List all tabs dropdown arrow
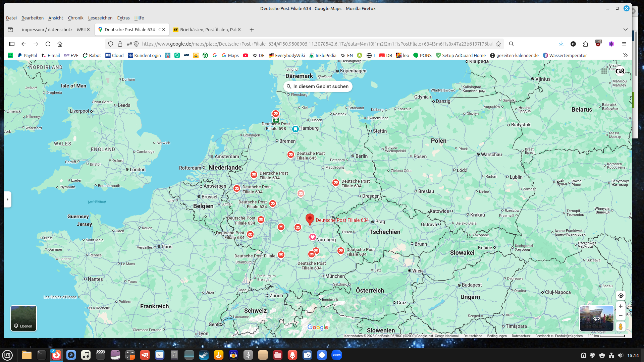 [626, 29]
